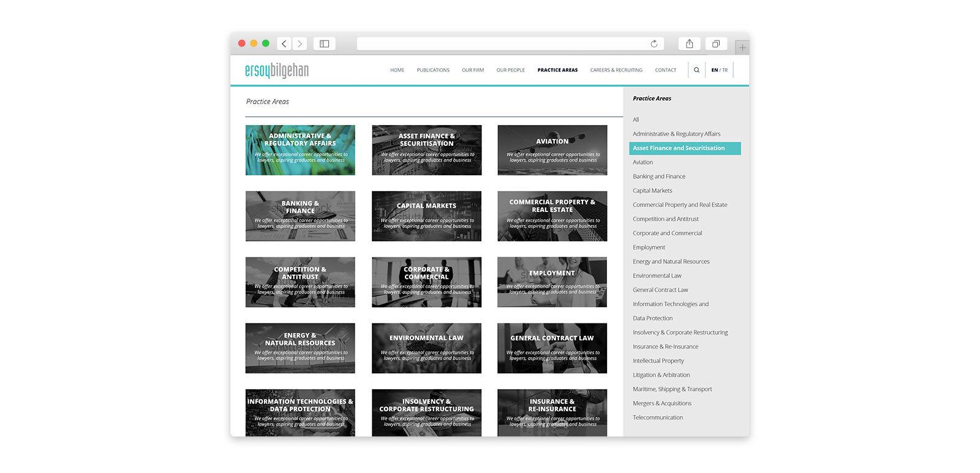This screenshot has height=473, width=980.
Task: Open the Insurance & Re-Insurance card
Action: pyautogui.click(x=552, y=413)
